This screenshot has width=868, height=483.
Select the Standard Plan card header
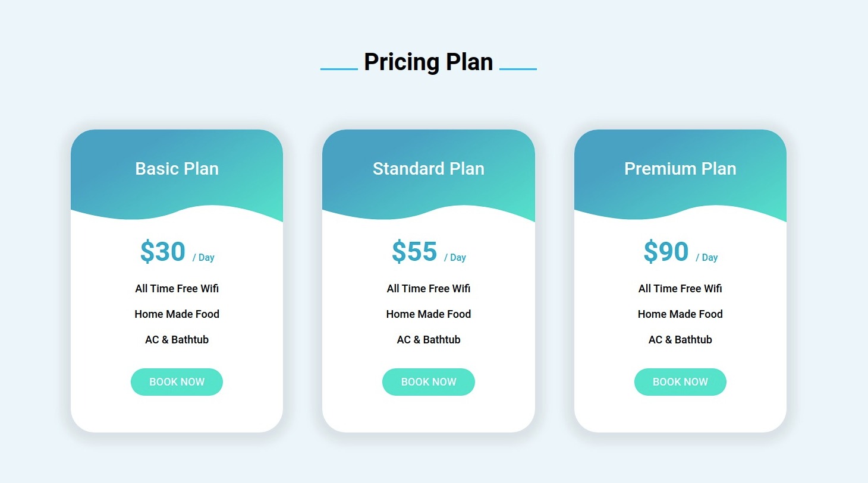click(x=429, y=169)
